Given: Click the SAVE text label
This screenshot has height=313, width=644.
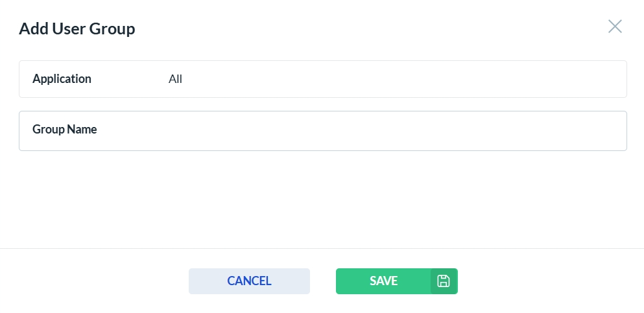Looking at the screenshot, I should tap(383, 281).
